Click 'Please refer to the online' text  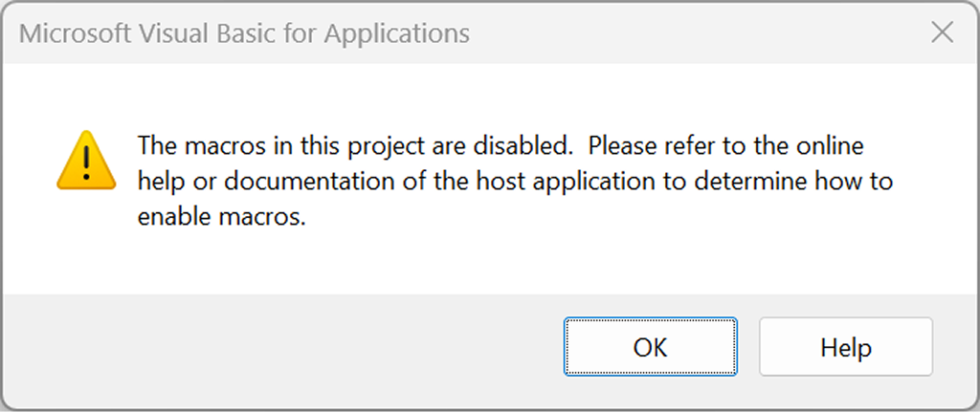point(726,146)
